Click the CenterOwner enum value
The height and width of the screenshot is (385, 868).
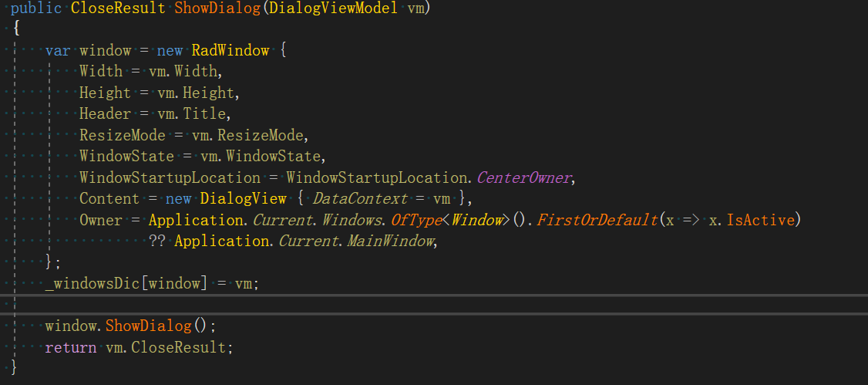click(524, 177)
